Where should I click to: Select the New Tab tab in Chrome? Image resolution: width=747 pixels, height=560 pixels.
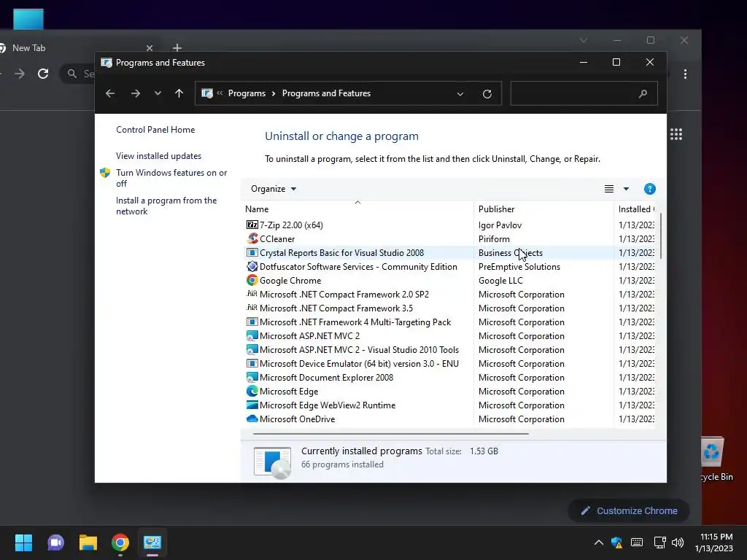click(76, 47)
